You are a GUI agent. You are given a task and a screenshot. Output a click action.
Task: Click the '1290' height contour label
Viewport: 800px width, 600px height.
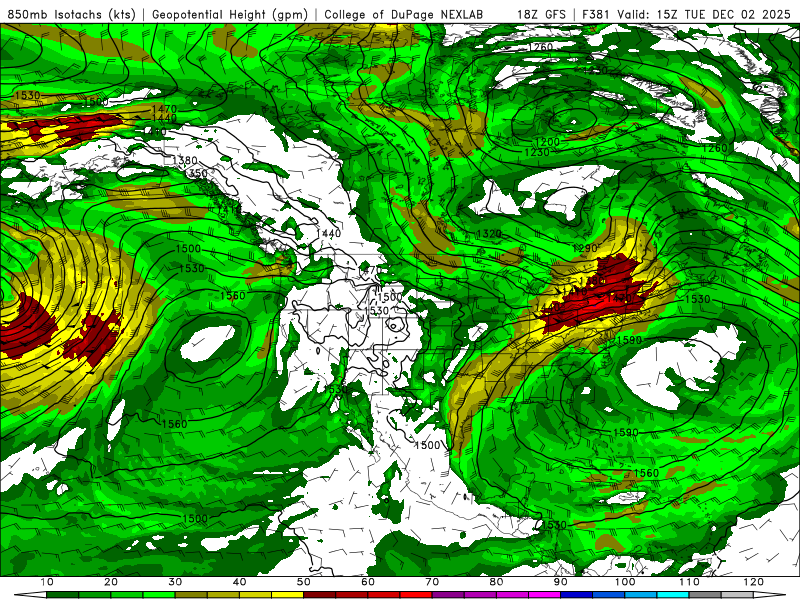pyautogui.click(x=585, y=248)
